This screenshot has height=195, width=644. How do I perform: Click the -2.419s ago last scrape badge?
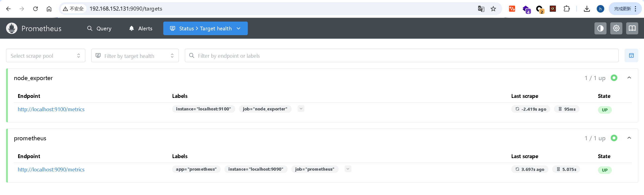click(x=531, y=109)
